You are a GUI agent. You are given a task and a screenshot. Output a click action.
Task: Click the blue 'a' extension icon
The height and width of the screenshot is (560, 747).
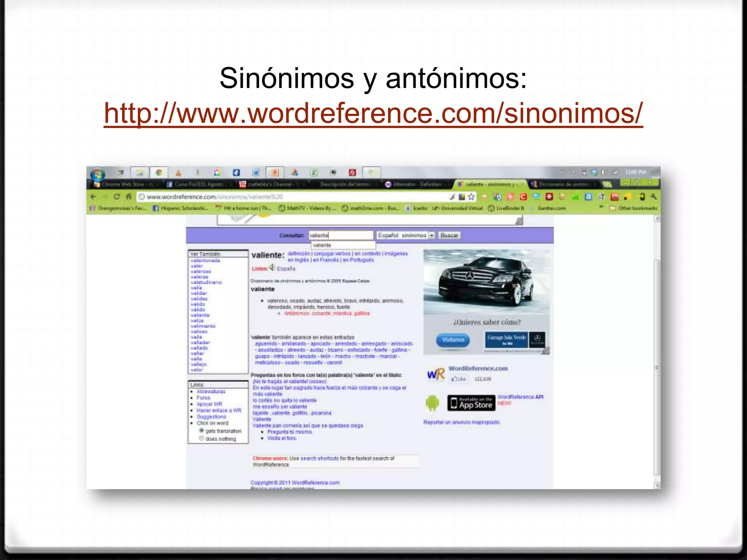point(588,197)
